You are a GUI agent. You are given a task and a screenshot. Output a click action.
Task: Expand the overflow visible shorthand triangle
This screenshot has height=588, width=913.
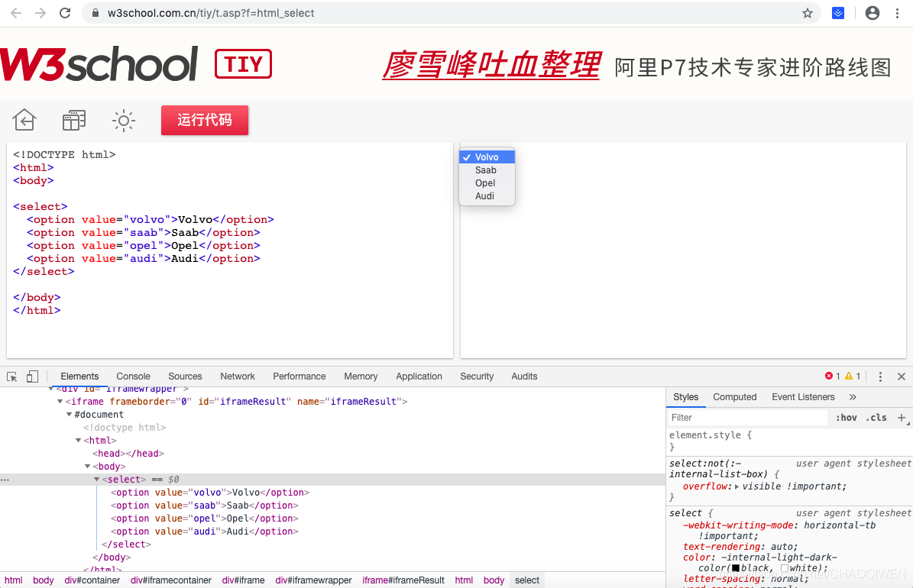(x=737, y=486)
